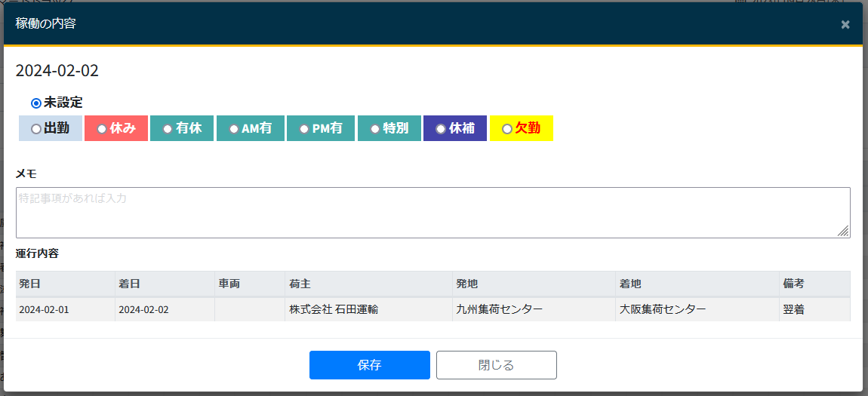Select the 未設定 radio option
Image resolution: width=868 pixels, height=396 pixels.
[36, 103]
